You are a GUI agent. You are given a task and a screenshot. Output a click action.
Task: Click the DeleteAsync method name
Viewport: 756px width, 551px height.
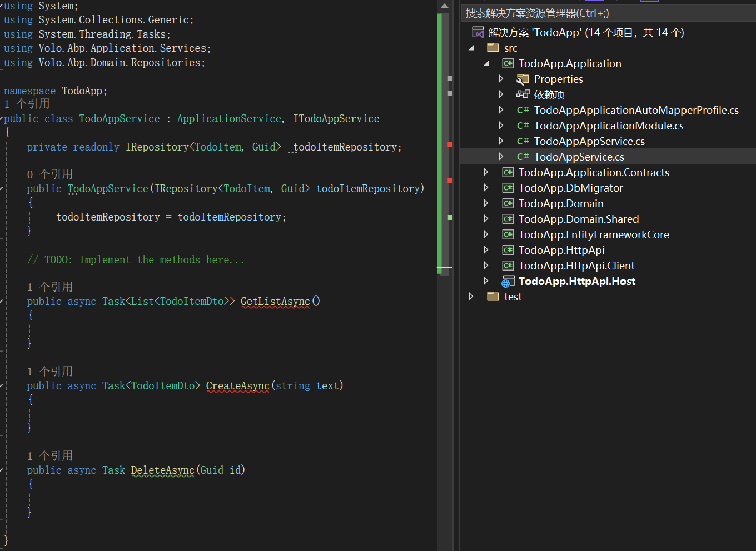coord(163,470)
